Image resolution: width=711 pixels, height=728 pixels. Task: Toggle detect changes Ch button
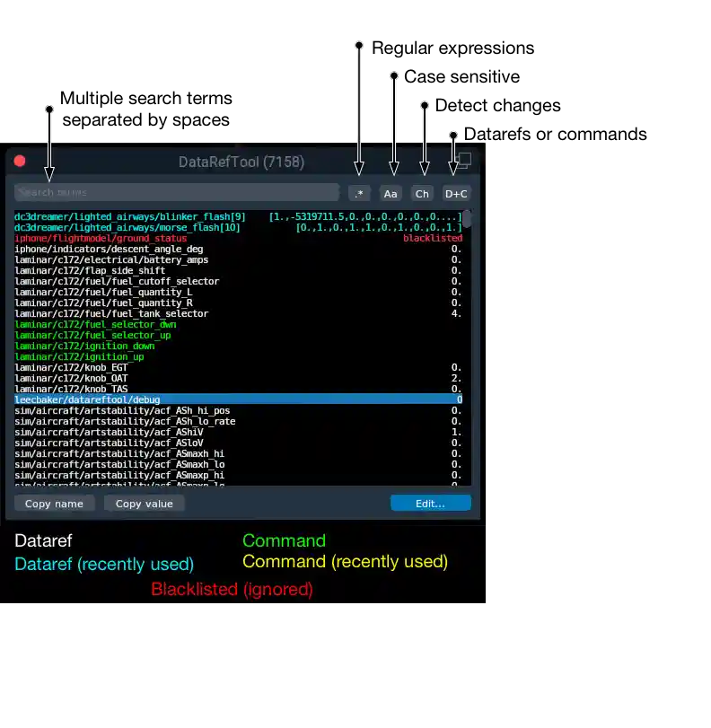[422, 194]
